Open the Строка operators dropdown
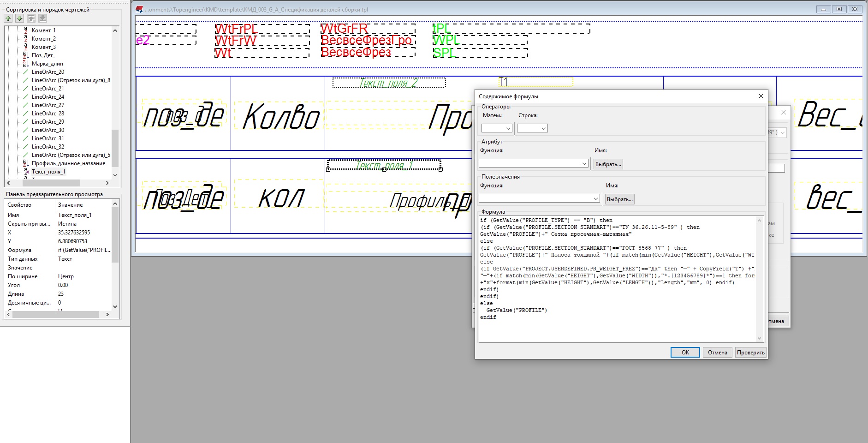The width and height of the screenshot is (868, 443). point(532,128)
